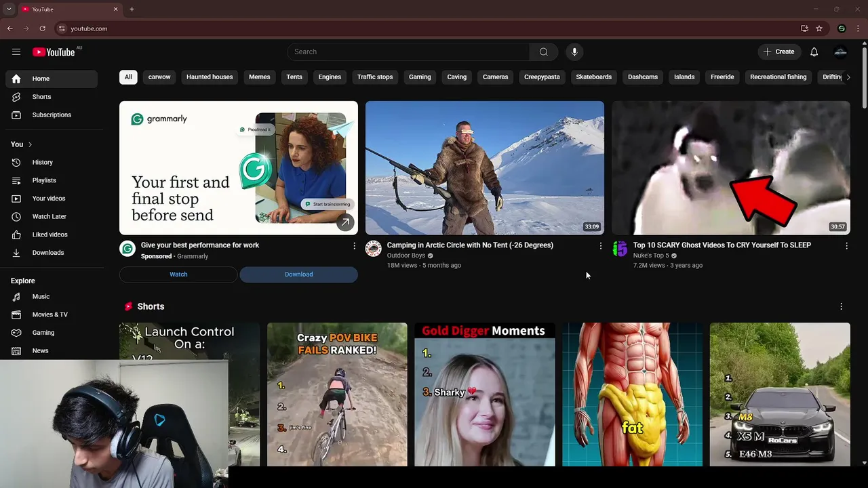The image size is (868, 488).
Task: Bookmark this page with the star
Action: point(819,28)
